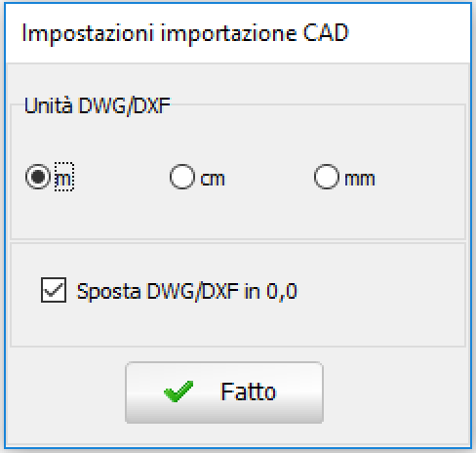Click the Unità DWG/DXF group label
The image size is (476, 453).
98,105
